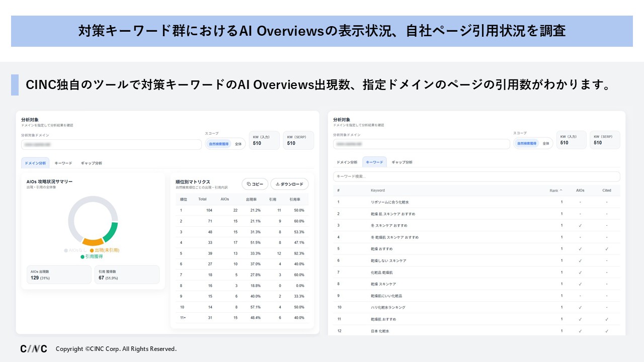
Task: Click the Cited checkmark for 日本 化粧水
Action: (x=607, y=331)
